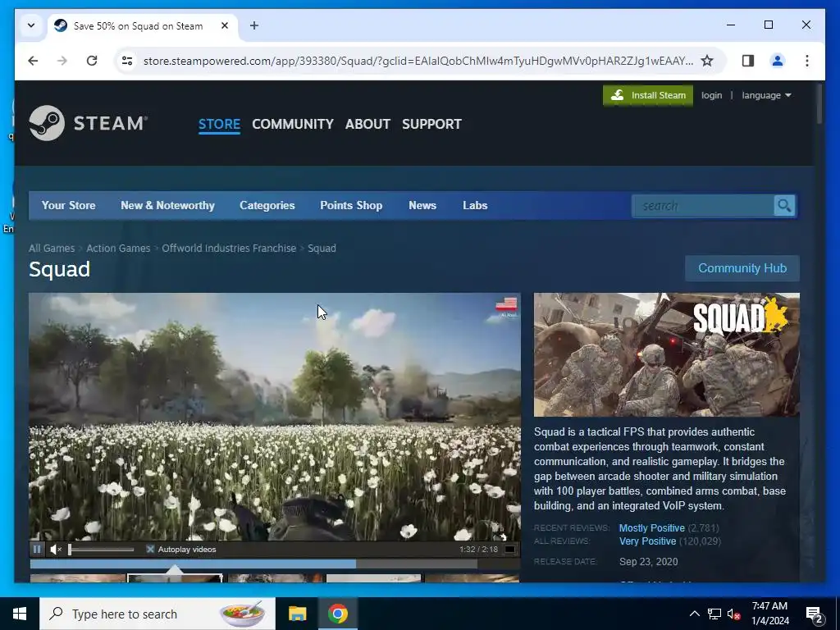Open the tab search dropdown arrow
The image size is (840, 630).
click(31, 25)
